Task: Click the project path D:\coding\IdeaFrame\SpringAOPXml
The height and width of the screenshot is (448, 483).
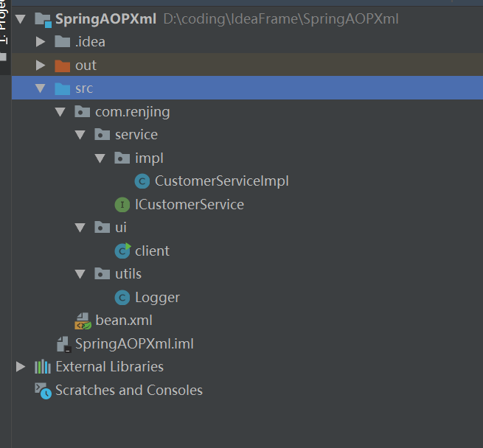Action: 281,19
